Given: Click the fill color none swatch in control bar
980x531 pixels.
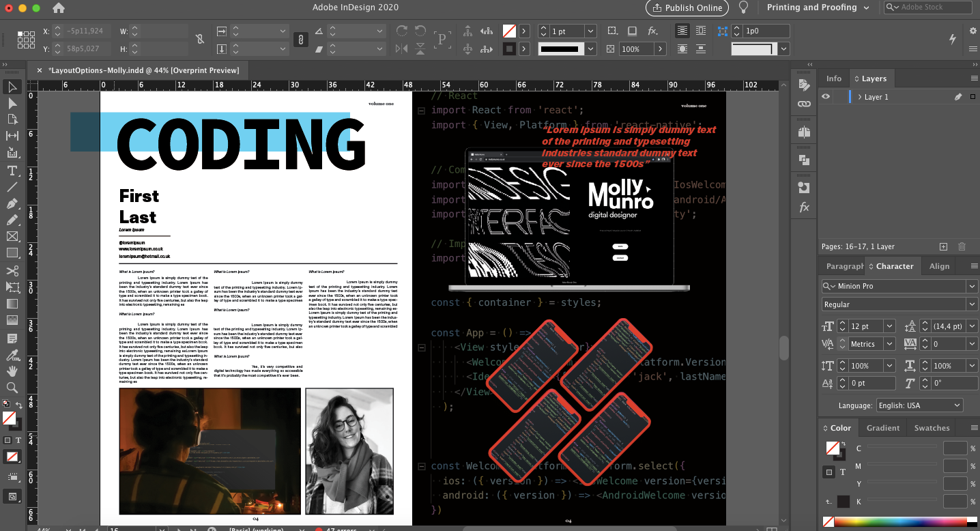Looking at the screenshot, I should [509, 31].
